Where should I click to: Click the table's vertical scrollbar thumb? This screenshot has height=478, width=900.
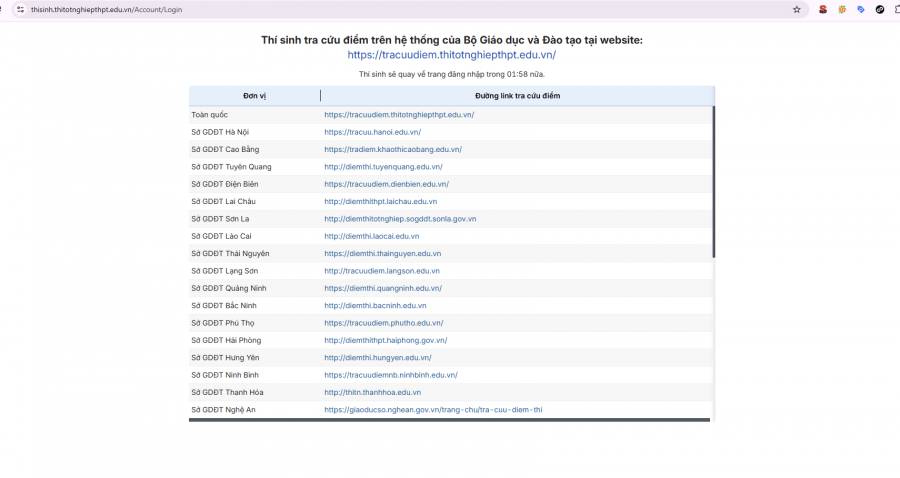pyautogui.click(x=713, y=182)
